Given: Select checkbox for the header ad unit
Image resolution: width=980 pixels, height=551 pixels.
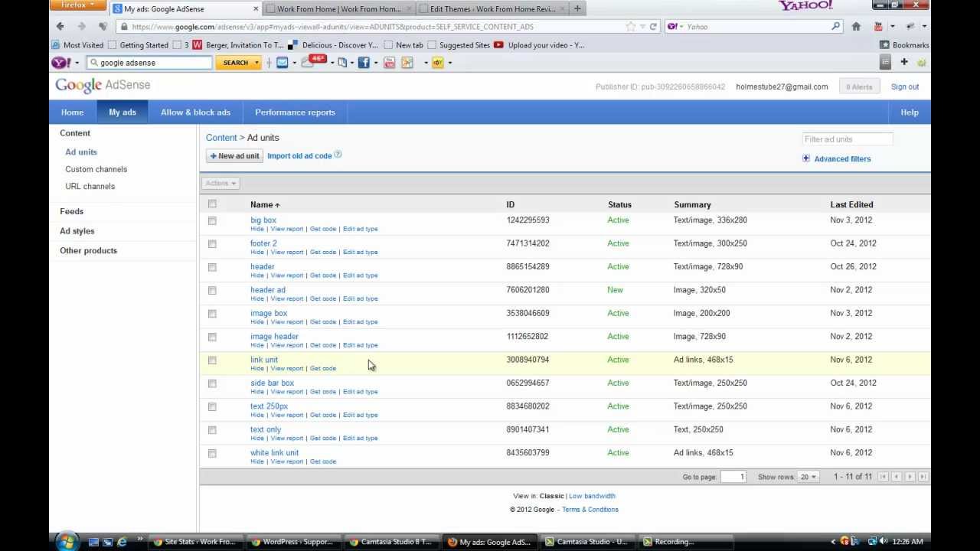Looking at the screenshot, I should pyautogui.click(x=212, y=267).
